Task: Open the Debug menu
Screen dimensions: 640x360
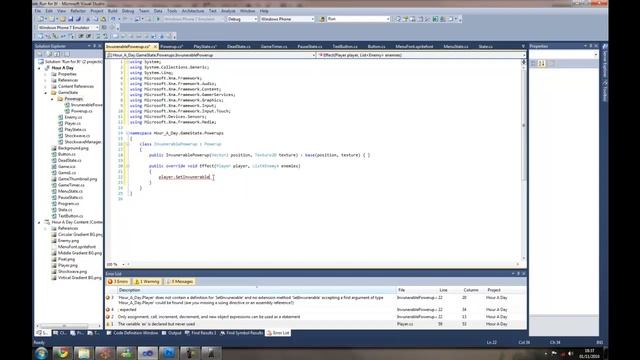Action: click(128, 11)
